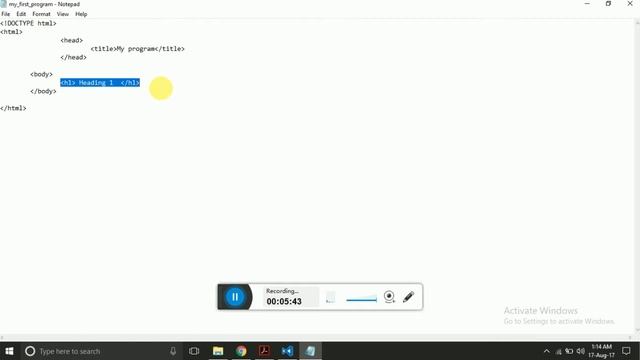Close the Notepad window
640x360 pixels.
coord(630,4)
